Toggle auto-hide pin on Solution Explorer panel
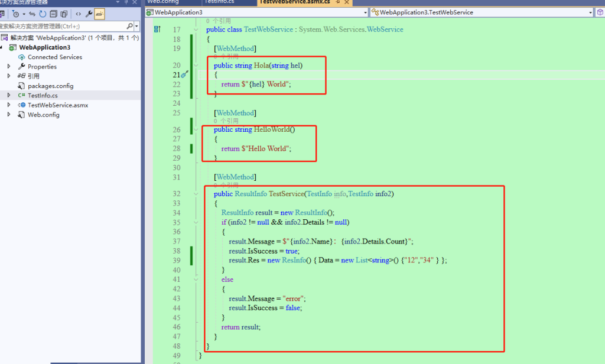The width and height of the screenshot is (605, 364). (126, 3)
